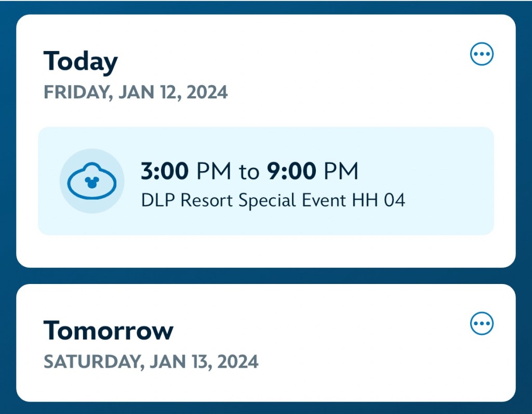532x414 pixels.
Task: Select the Tomorrow heading
Action: coord(108,330)
